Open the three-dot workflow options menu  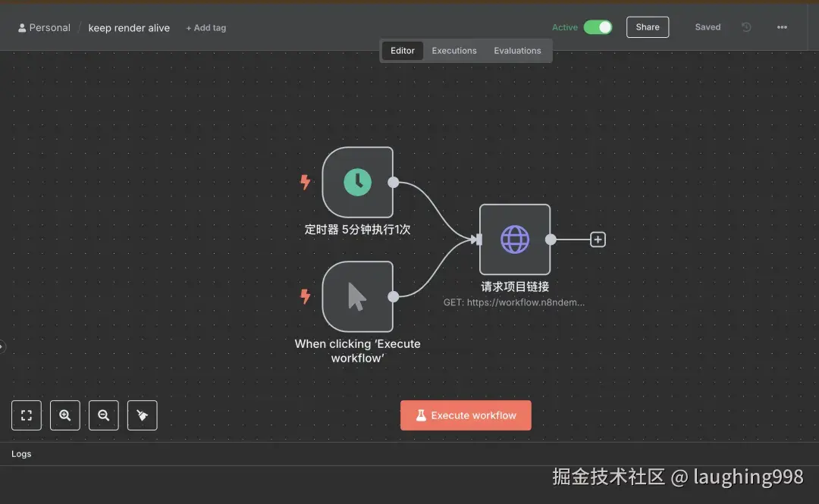782,27
